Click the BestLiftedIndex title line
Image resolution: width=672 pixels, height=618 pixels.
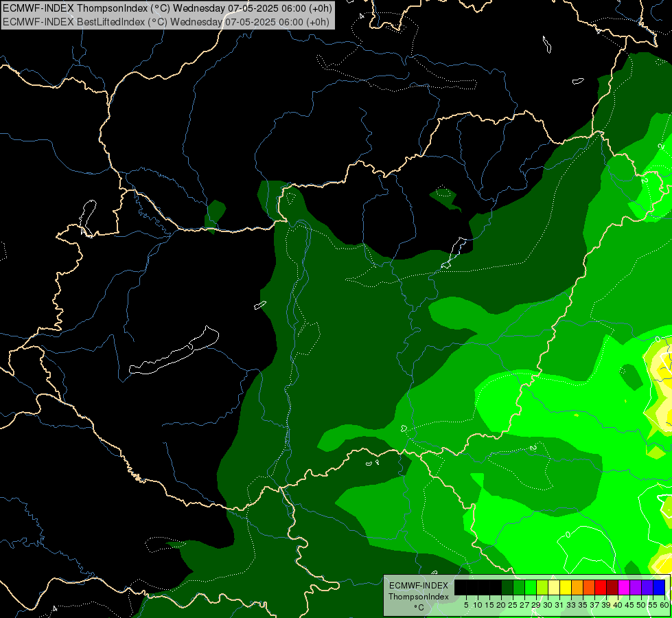point(166,22)
